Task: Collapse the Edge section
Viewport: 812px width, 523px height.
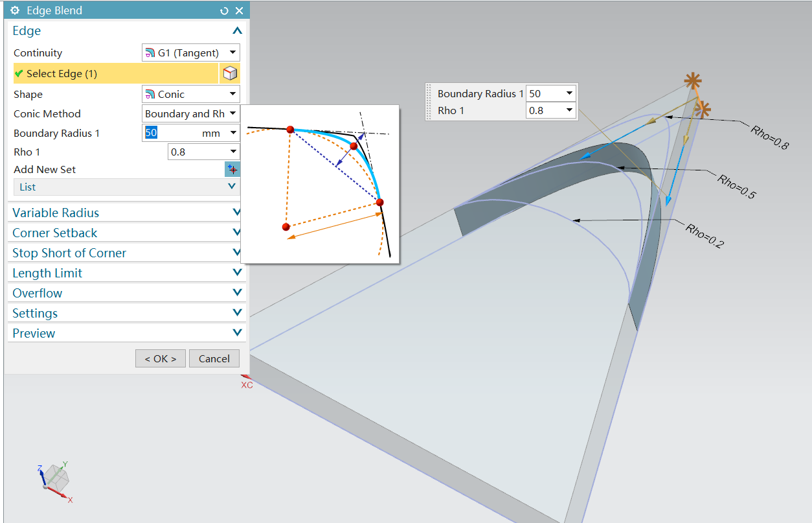Action: pos(237,31)
